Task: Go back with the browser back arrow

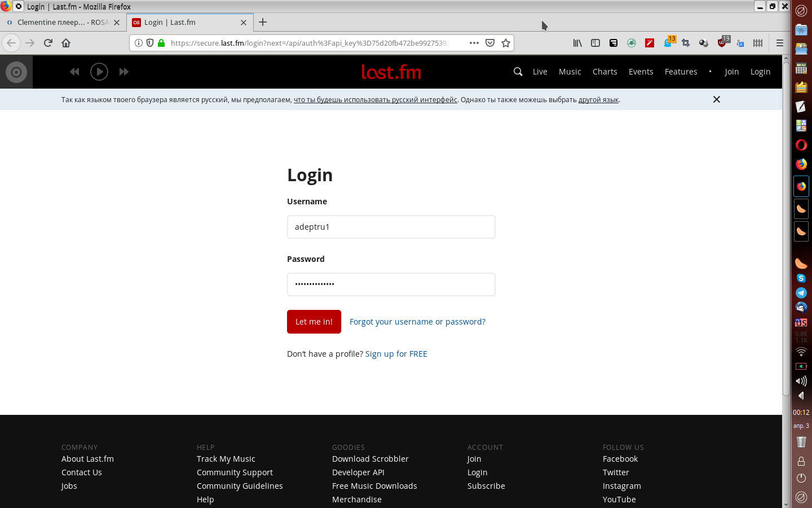Action: coord(11,43)
